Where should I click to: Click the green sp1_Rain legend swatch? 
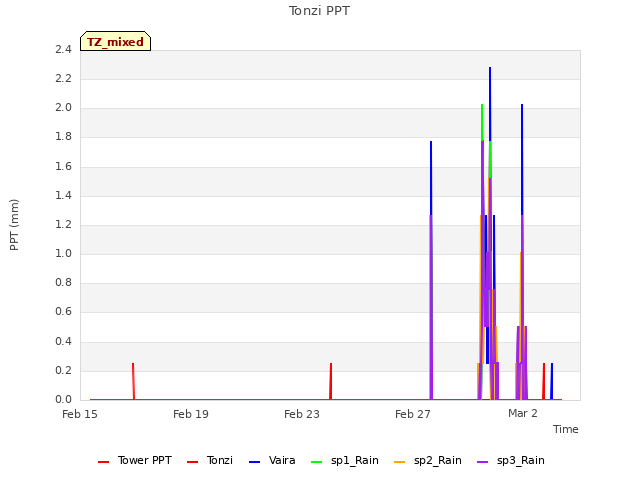point(317,462)
